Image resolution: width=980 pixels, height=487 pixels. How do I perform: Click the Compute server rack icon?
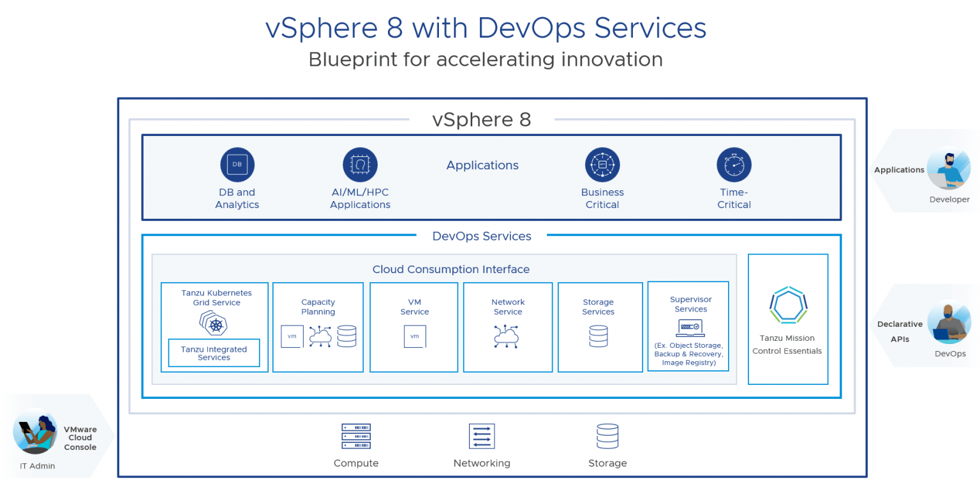[356, 437]
